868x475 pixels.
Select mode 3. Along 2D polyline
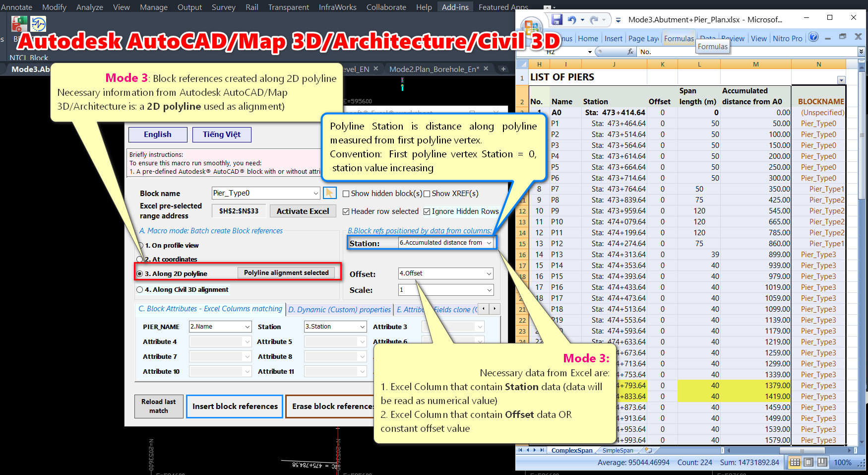140,273
